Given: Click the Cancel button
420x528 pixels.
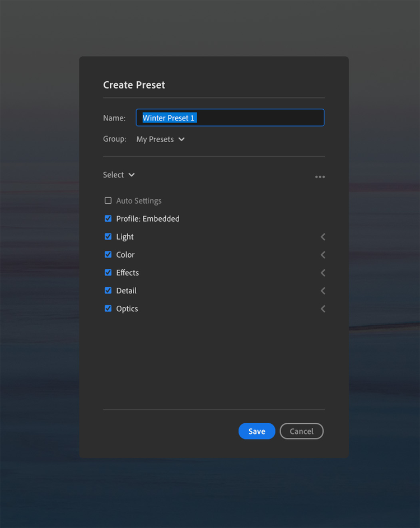Looking at the screenshot, I should 301,431.
